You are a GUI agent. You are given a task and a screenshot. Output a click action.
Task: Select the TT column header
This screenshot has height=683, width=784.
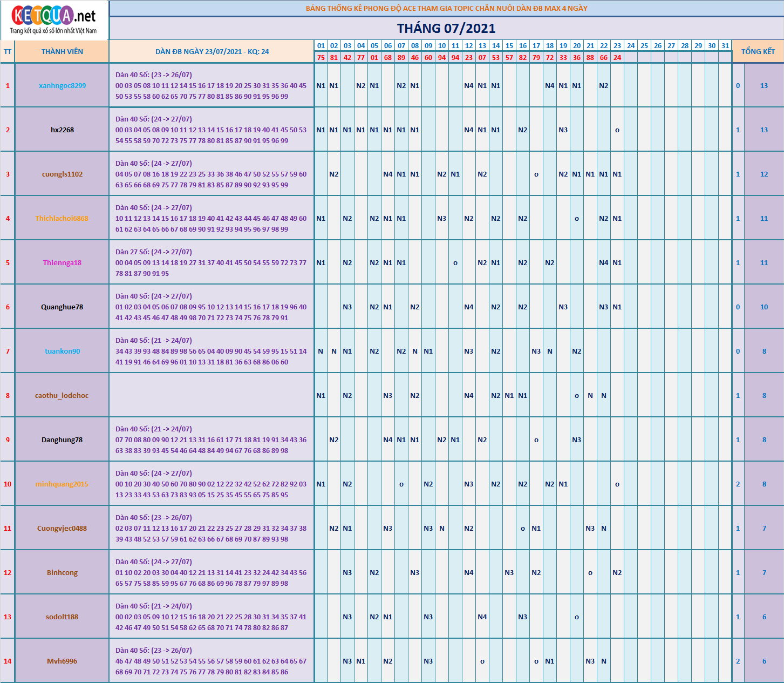8,51
